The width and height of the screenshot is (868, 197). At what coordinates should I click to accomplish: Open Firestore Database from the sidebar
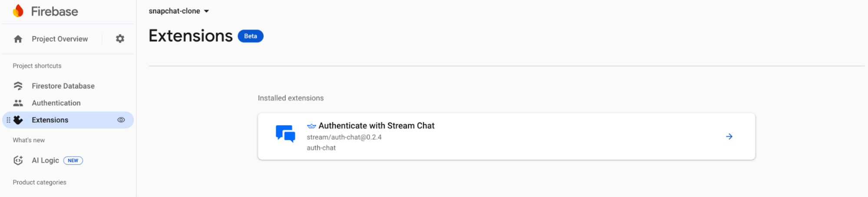[x=63, y=86]
